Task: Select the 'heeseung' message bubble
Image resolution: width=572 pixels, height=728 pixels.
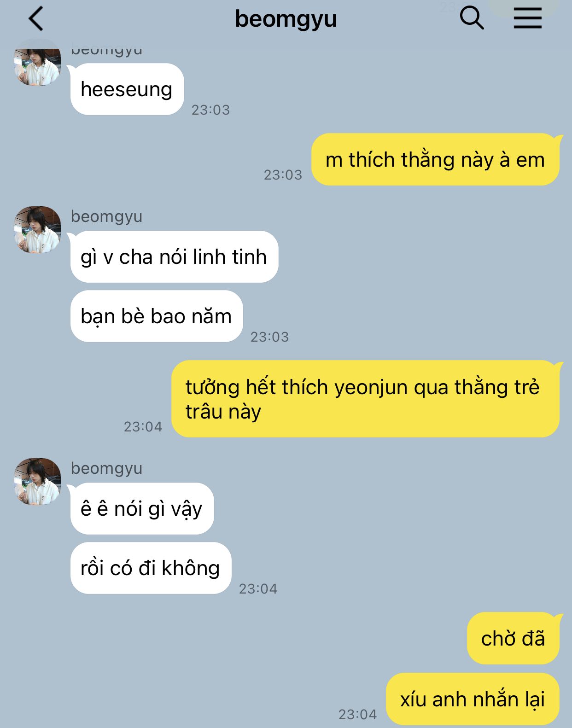Action: click(x=127, y=89)
